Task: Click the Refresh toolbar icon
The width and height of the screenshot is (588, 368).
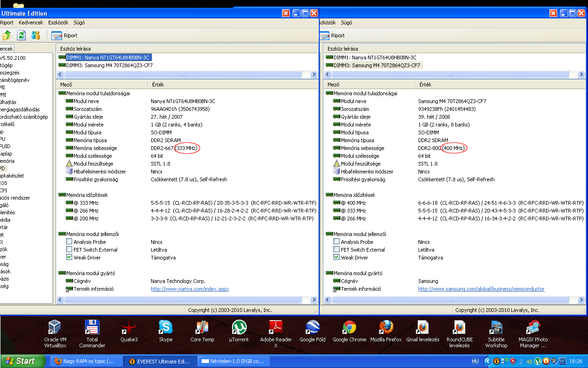Action: point(21,35)
